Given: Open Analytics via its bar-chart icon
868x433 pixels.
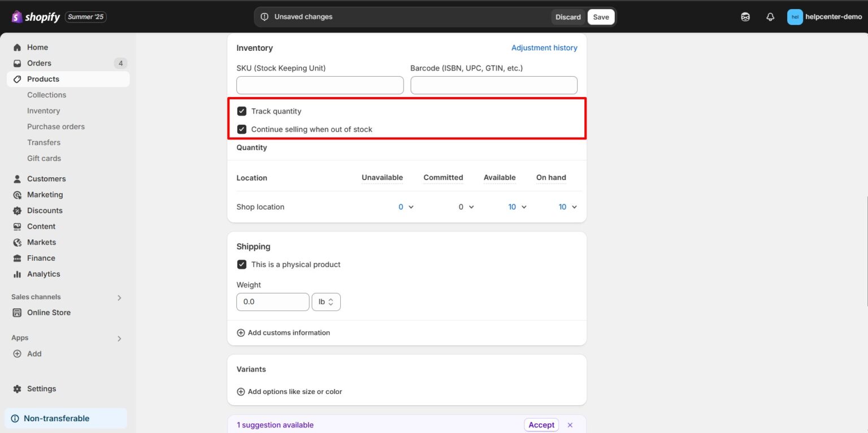Looking at the screenshot, I should (18, 274).
